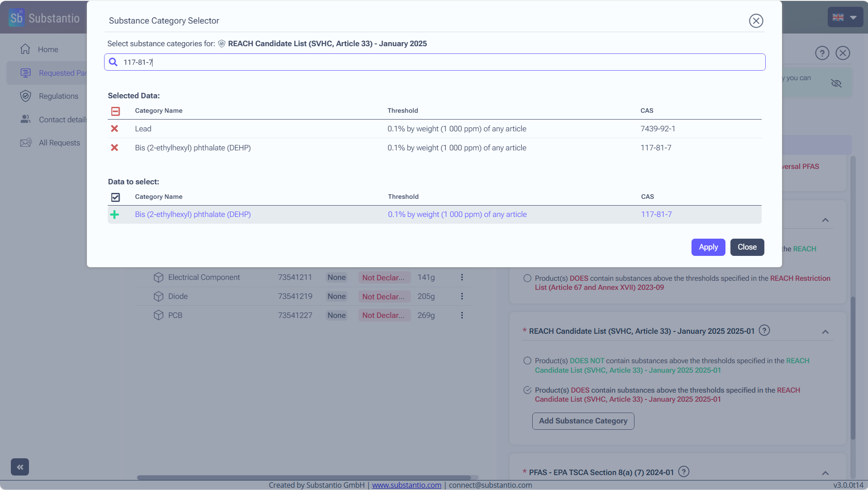Toggle the hide-info eye icon
The image size is (868, 490).
836,83
